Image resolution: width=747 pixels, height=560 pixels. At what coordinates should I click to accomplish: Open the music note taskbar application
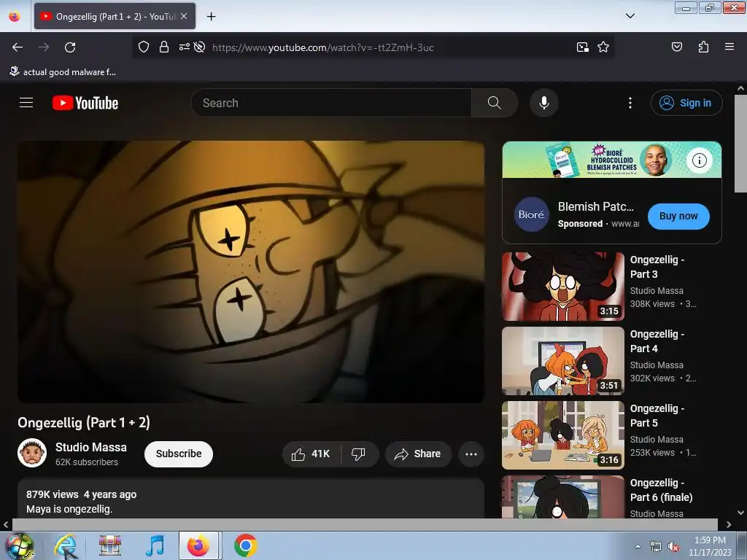coord(155,545)
